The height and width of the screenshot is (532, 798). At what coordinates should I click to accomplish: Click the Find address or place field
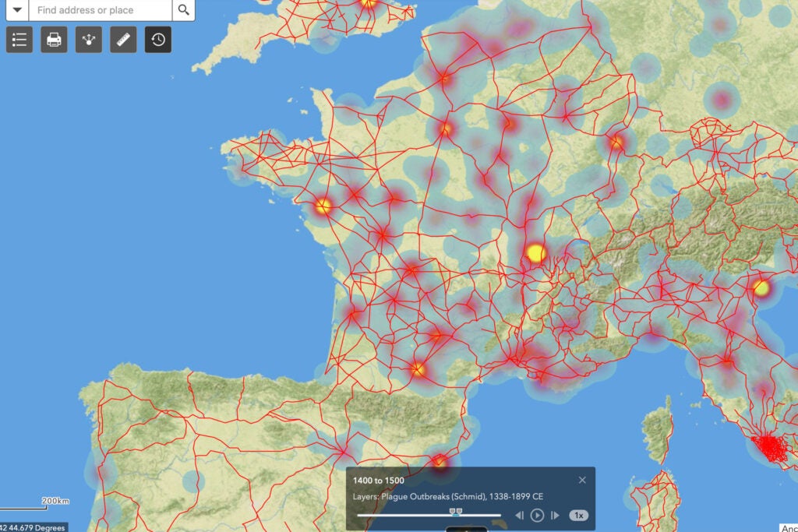[101, 10]
